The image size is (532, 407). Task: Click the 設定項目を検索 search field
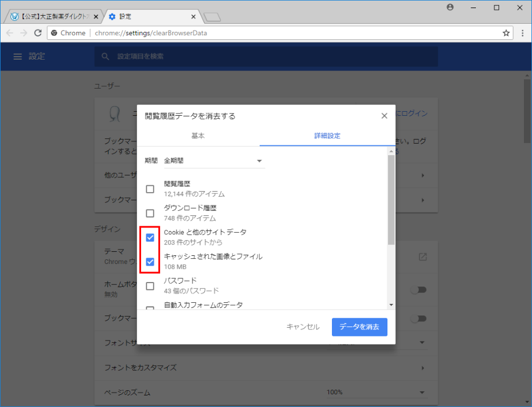point(266,56)
